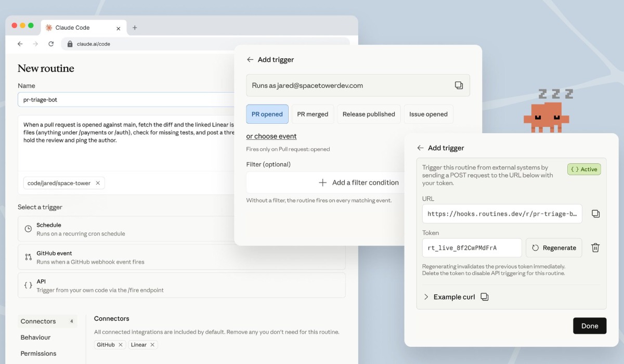Click the Done button
The image size is (624, 364).
click(590, 326)
